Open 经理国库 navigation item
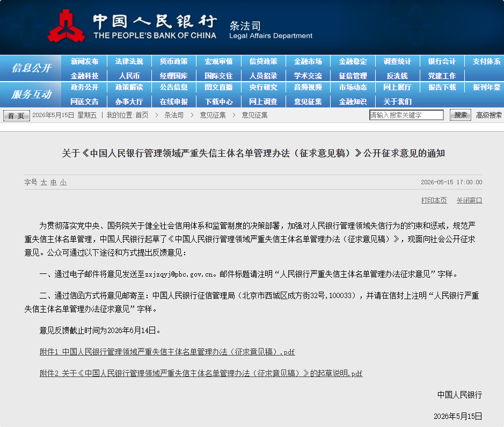504x427 pixels. (174, 76)
